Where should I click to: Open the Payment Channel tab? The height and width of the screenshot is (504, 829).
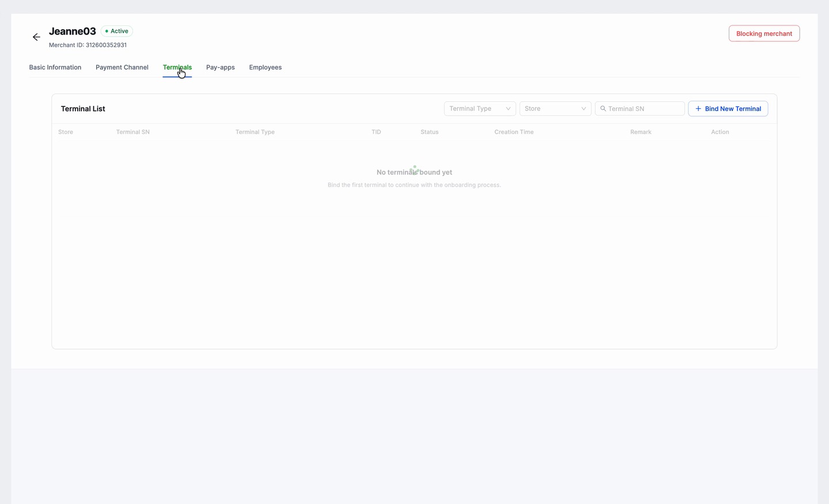[x=122, y=67]
